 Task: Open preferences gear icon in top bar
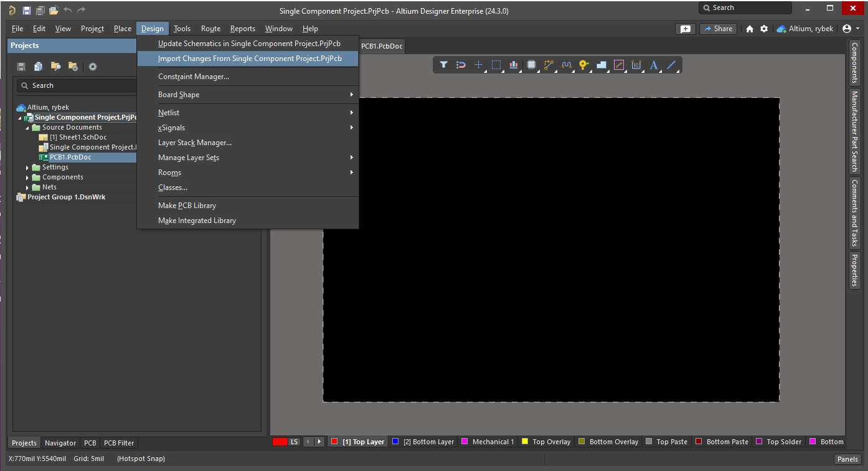pos(764,29)
